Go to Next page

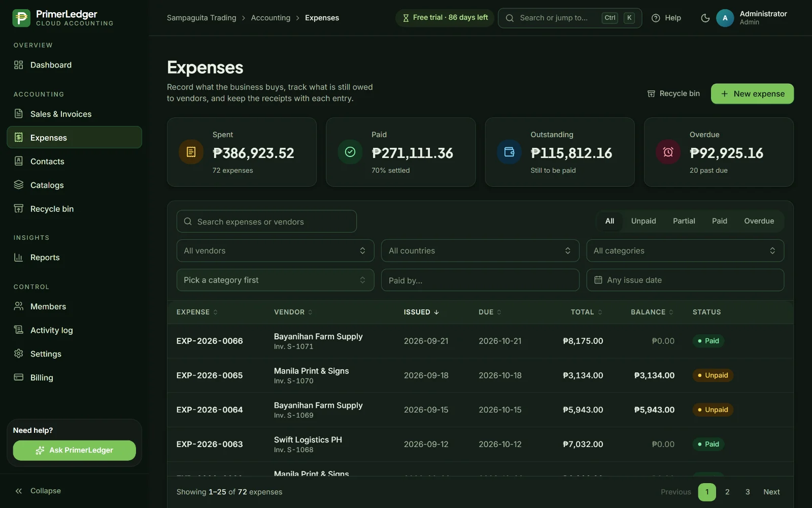tap(771, 492)
